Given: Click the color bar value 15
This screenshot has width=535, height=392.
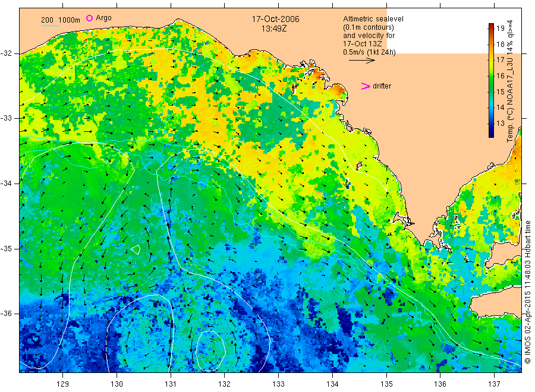Looking at the screenshot, I should [x=500, y=91].
